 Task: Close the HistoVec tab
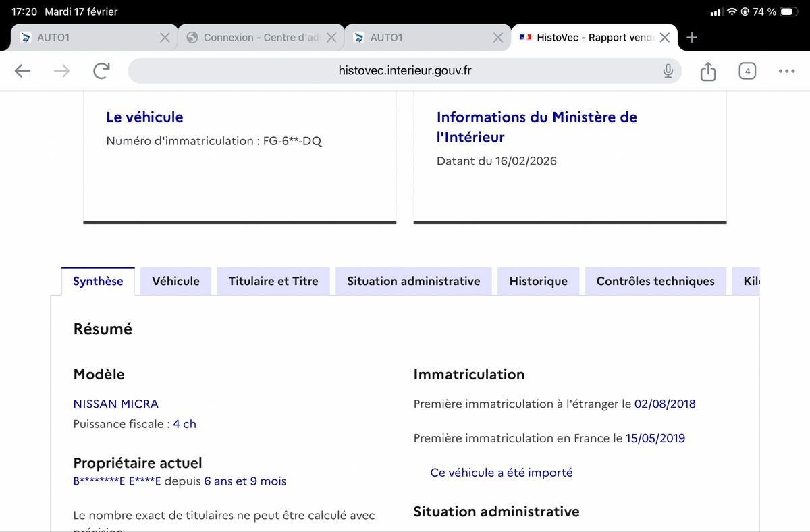point(665,38)
